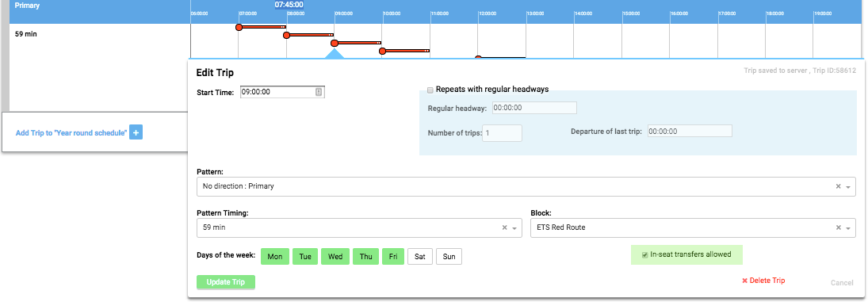This screenshot has height=302, width=868.
Task: Select the trip marker starting at 07:00
Action: tap(239, 27)
